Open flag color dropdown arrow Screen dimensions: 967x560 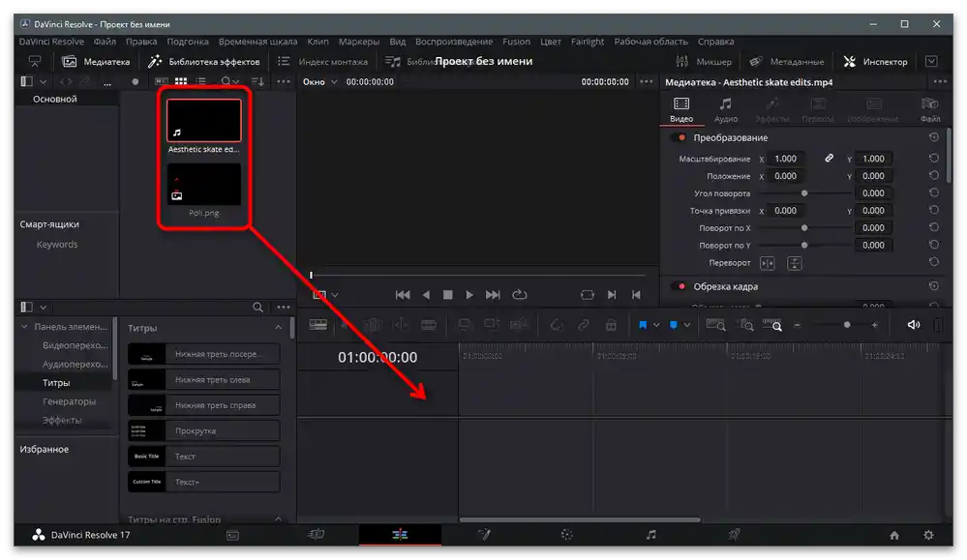pyautogui.click(x=656, y=325)
